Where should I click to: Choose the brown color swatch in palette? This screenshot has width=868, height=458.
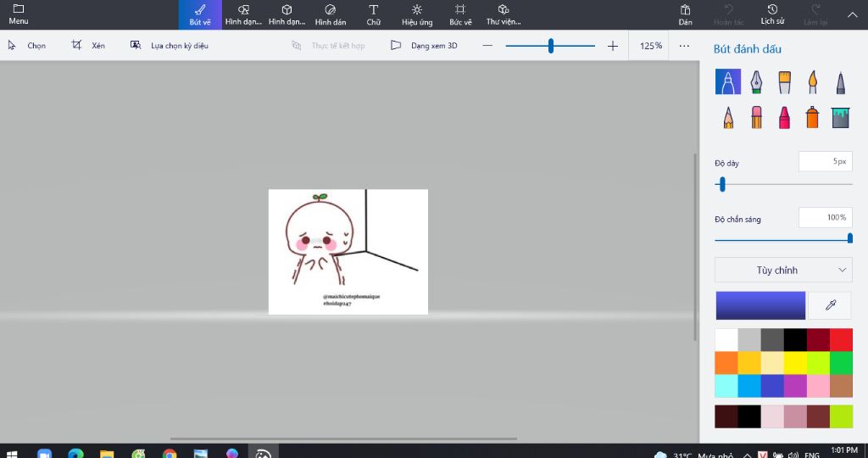(x=841, y=386)
